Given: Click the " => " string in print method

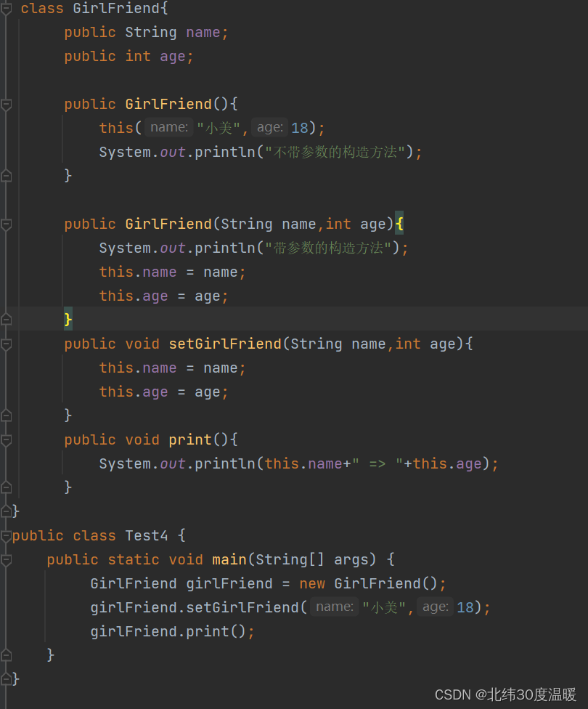Looking at the screenshot, I should 377,464.
